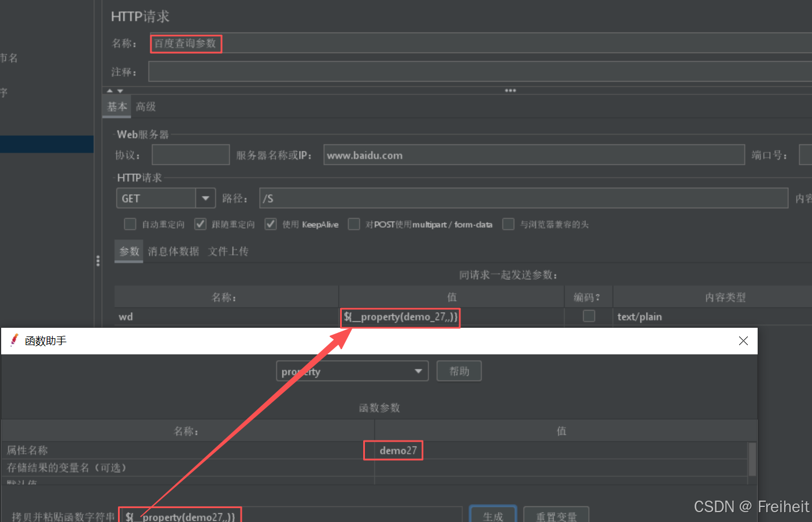Click the 内容类型 column header
Viewport: 812px width, 522px height.
pyautogui.click(x=713, y=297)
